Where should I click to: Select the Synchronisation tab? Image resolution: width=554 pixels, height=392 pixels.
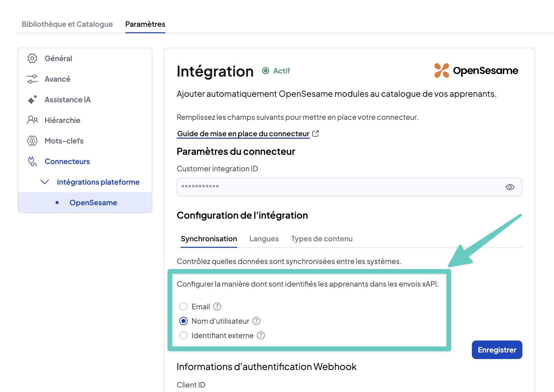coord(209,239)
